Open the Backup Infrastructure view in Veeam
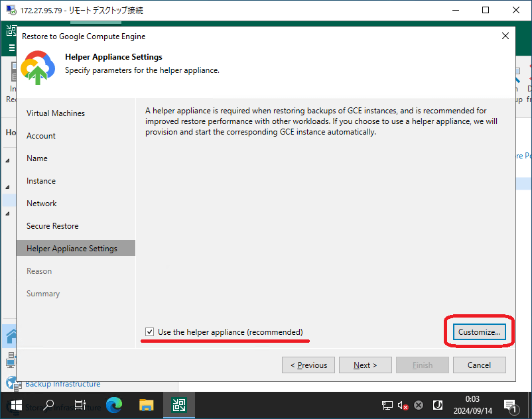Viewport: 532px width, 419px height. (63, 384)
